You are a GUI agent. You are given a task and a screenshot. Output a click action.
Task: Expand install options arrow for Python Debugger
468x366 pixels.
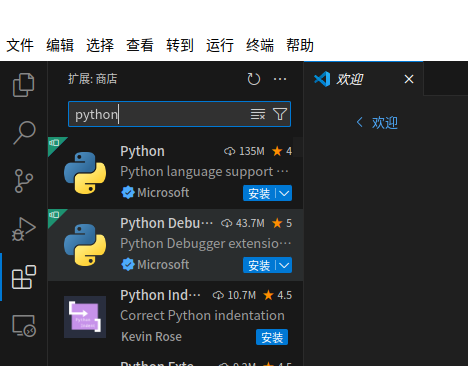click(x=284, y=265)
